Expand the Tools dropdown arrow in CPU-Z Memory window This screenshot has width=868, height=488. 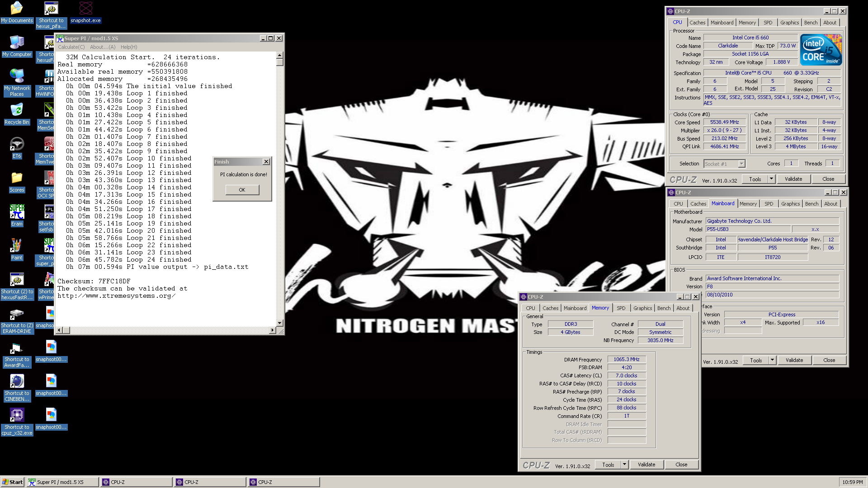pos(624,465)
